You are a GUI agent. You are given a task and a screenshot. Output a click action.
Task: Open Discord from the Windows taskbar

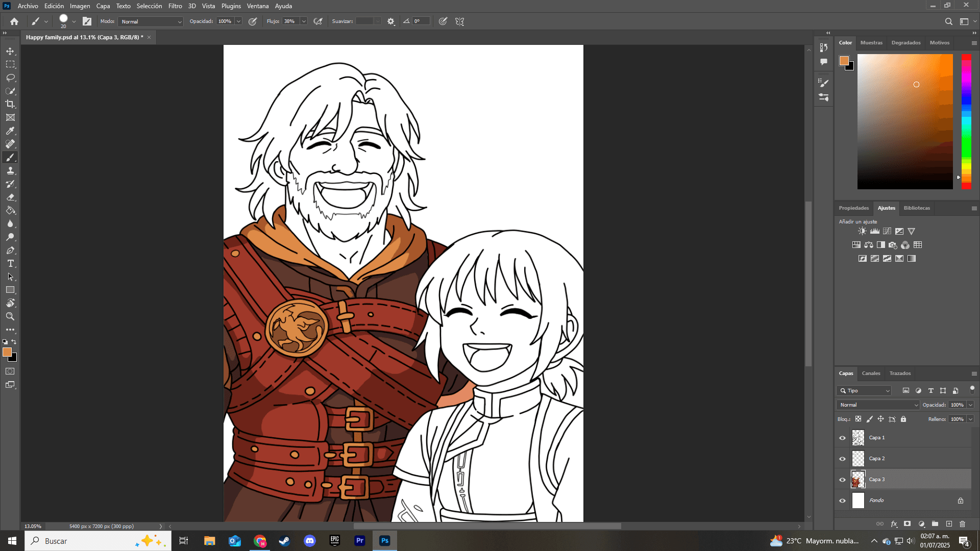[310, 541]
